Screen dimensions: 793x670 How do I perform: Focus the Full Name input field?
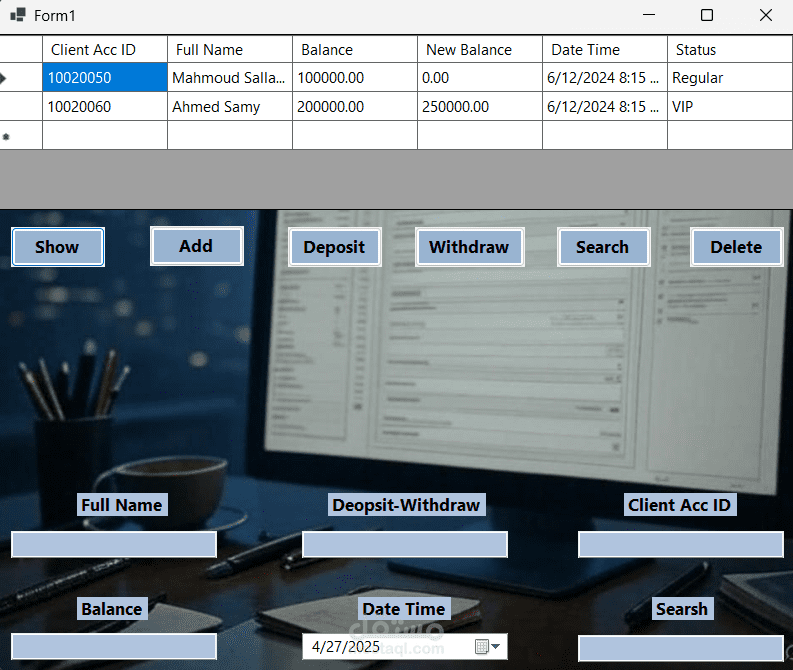[114, 544]
